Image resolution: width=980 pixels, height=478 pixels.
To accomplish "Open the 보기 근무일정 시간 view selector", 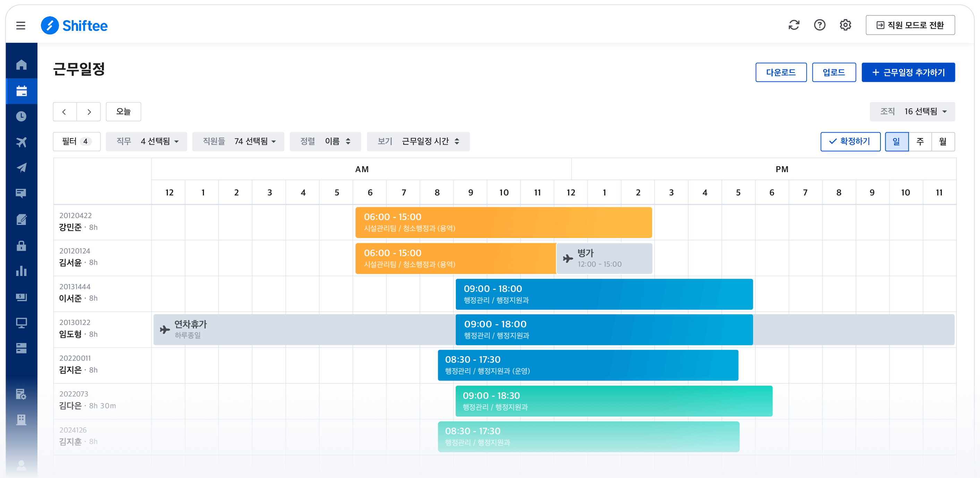I will [x=418, y=142].
